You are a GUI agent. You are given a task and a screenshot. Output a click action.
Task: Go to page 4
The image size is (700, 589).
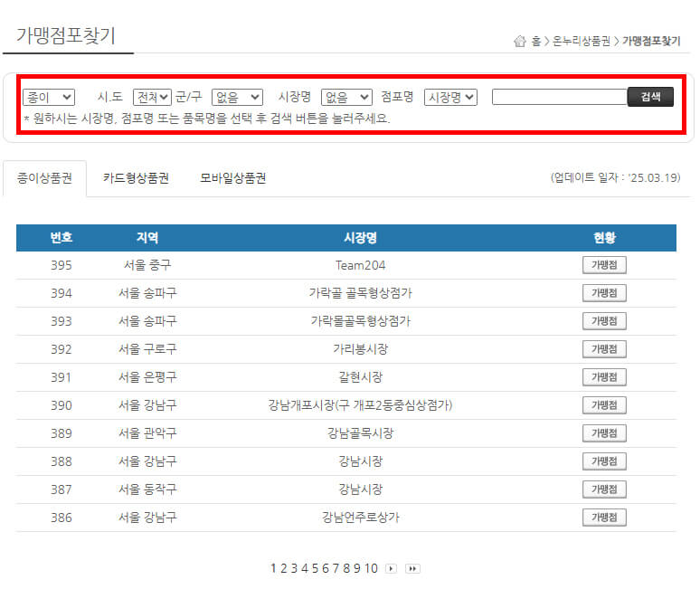click(305, 568)
